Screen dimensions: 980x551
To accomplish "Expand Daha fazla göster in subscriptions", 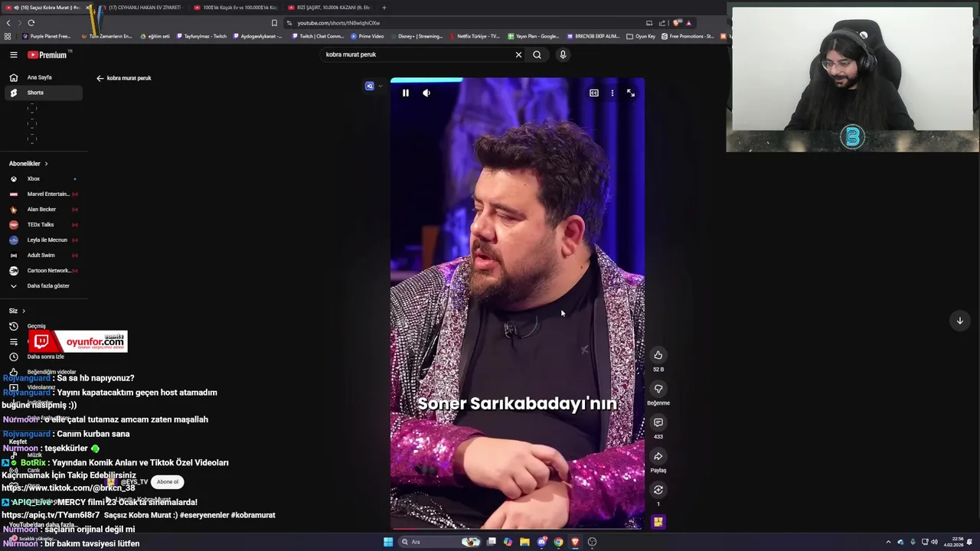I will [42, 286].
